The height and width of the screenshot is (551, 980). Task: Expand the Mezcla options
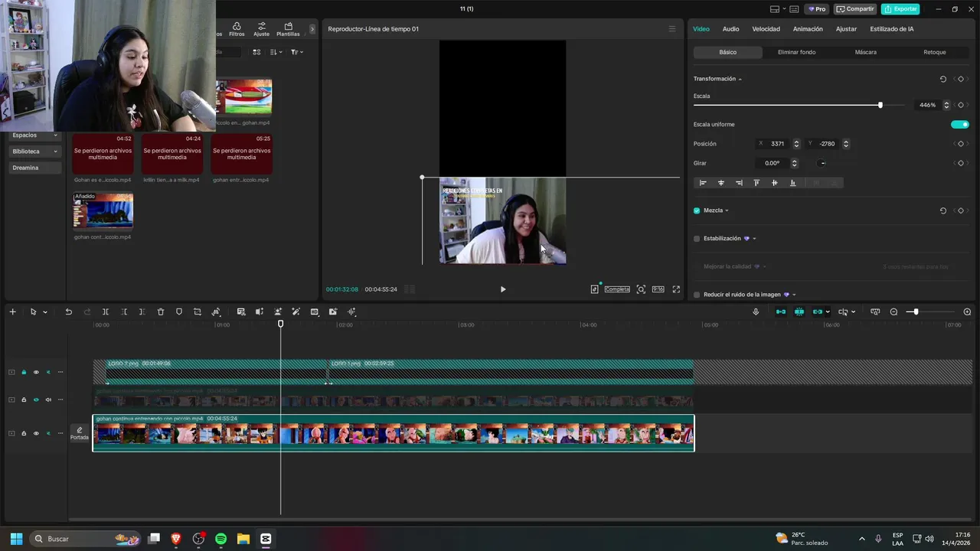tap(727, 210)
